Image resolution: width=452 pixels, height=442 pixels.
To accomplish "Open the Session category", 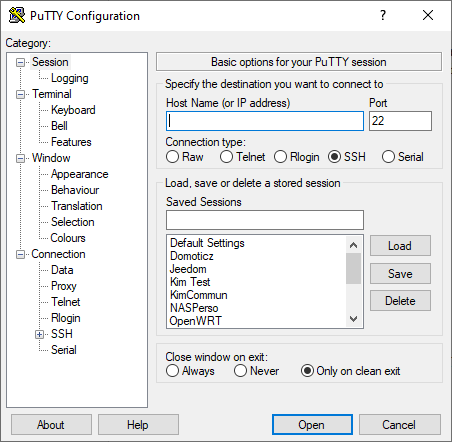I will point(50,62).
